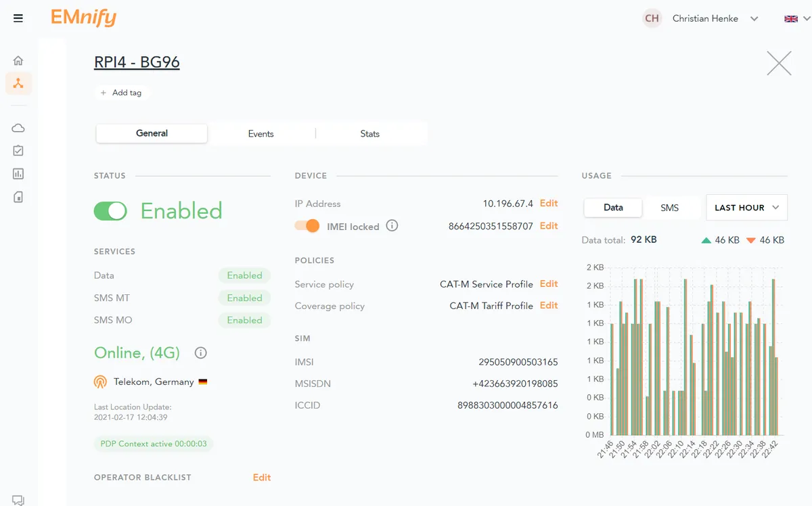Click the last location update timestamp
812x506 pixels.
[x=131, y=417]
